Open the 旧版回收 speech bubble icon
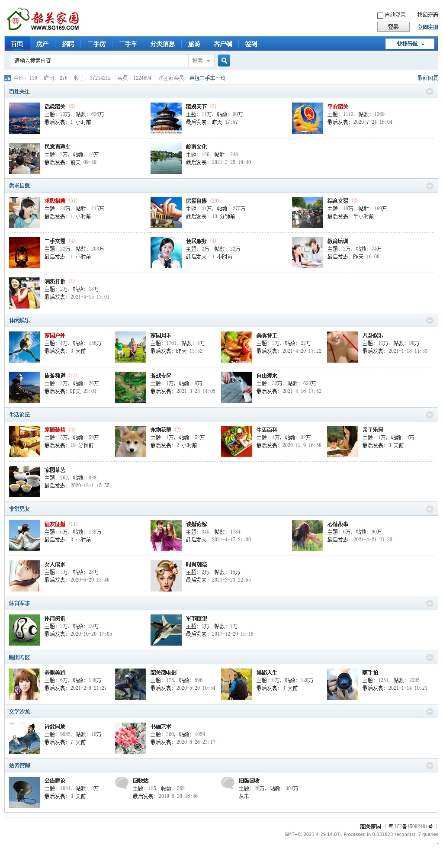This screenshot has height=868, width=443. pyautogui.click(x=228, y=783)
